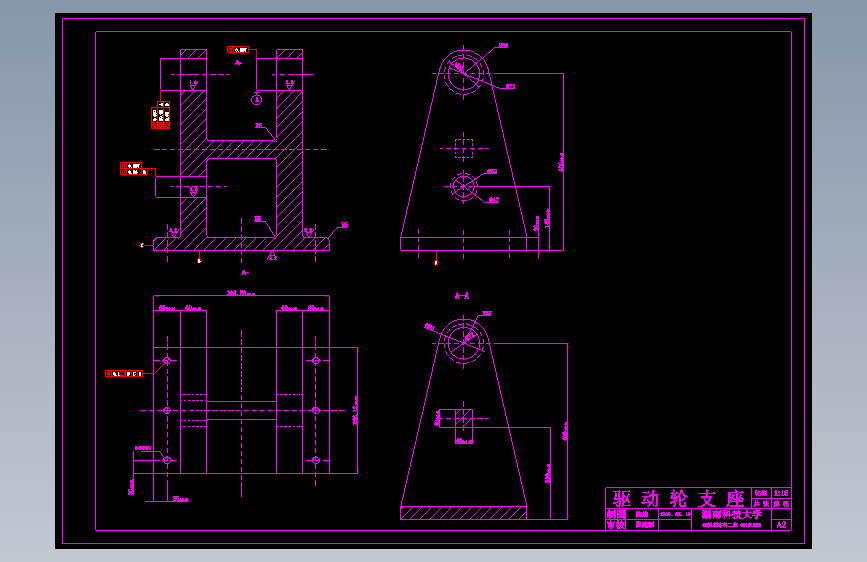This screenshot has width=867, height=562.
Task: Click the hatched crossbar web in section view
Action: pyautogui.click(x=241, y=149)
